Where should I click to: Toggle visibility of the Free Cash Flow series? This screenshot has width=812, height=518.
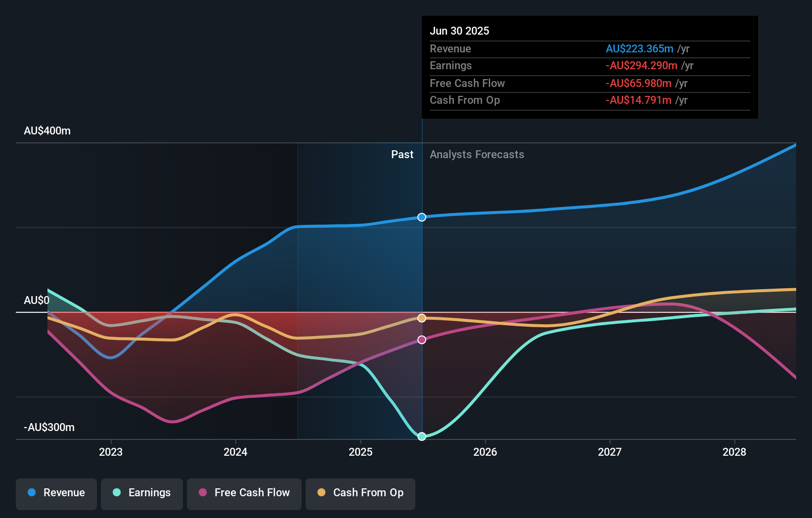tap(244, 494)
